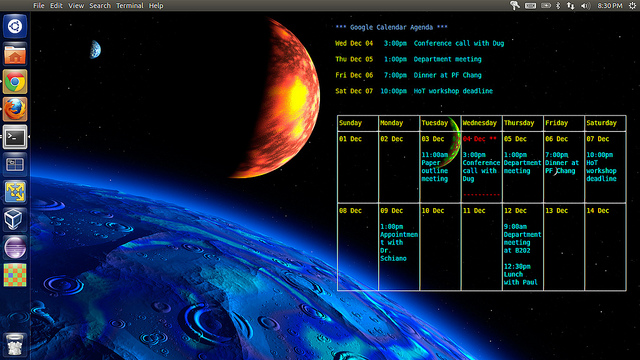The height and width of the screenshot is (360, 640).
Task: Open the volume sound indicator
Action: 585,6
